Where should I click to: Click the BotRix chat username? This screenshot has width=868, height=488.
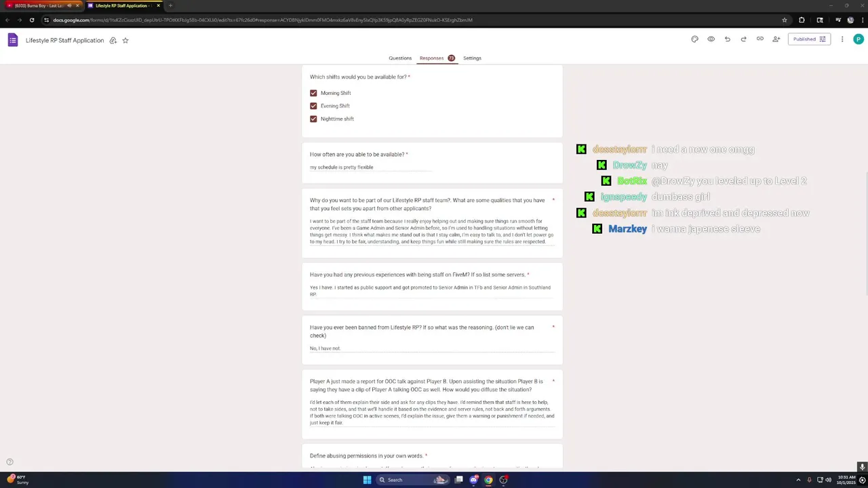[632, 181]
